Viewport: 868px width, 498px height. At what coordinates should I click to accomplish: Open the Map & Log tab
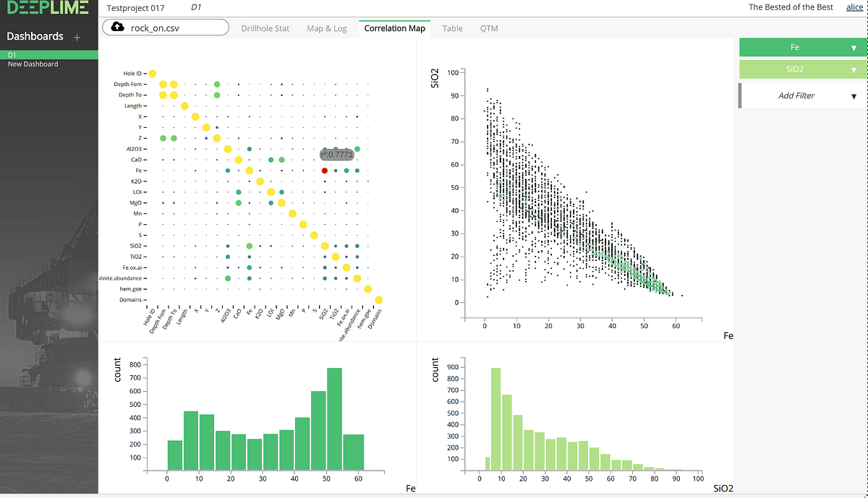point(327,28)
